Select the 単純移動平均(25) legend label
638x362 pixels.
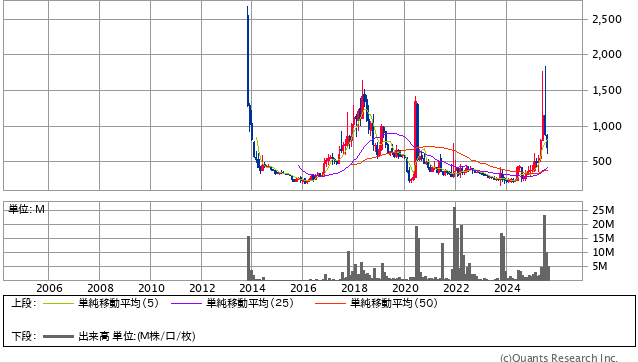point(250,303)
